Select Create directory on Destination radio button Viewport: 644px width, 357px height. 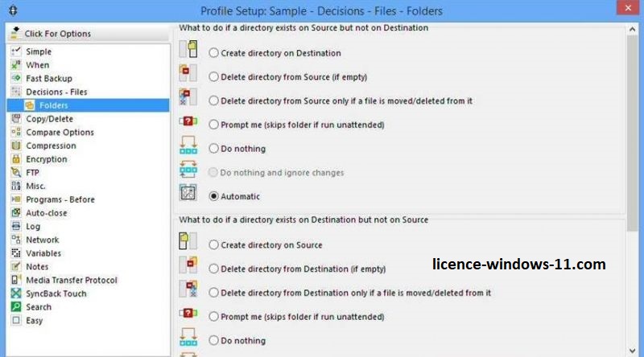point(214,53)
